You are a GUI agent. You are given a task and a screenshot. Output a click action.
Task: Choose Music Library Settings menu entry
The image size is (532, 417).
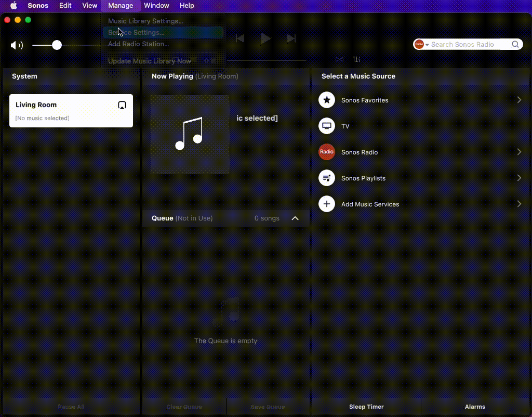[x=163, y=21]
